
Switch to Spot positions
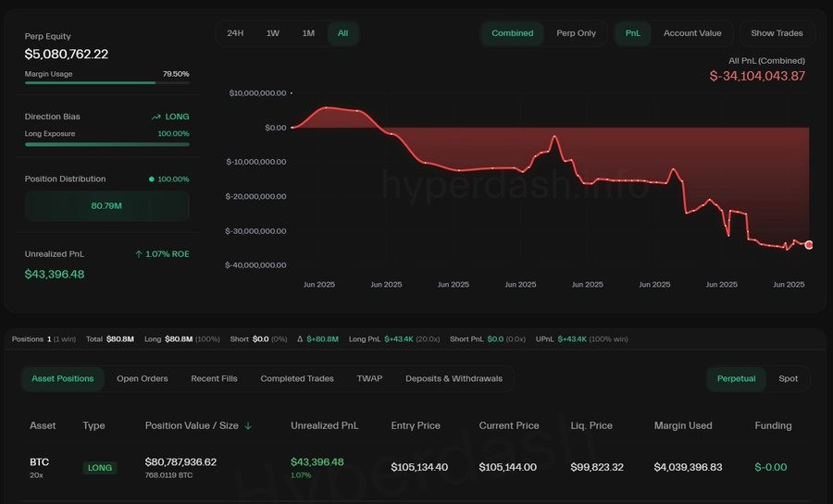pyautogui.click(x=788, y=379)
